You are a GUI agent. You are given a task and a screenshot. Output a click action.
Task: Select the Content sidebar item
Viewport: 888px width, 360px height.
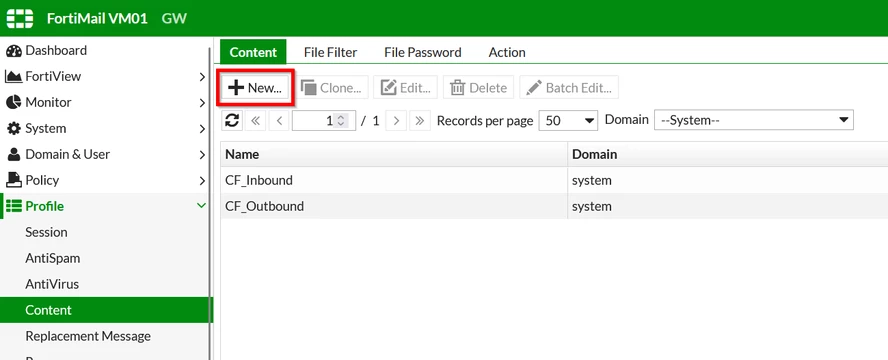coord(105,310)
